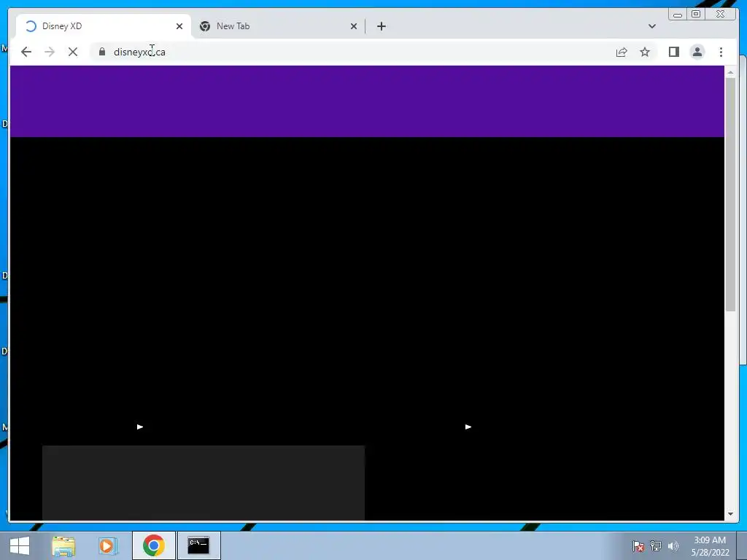The height and width of the screenshot is (560, 747).
Task: Click the page scrollbar up arrow
Action: click(x=730, y=72)
